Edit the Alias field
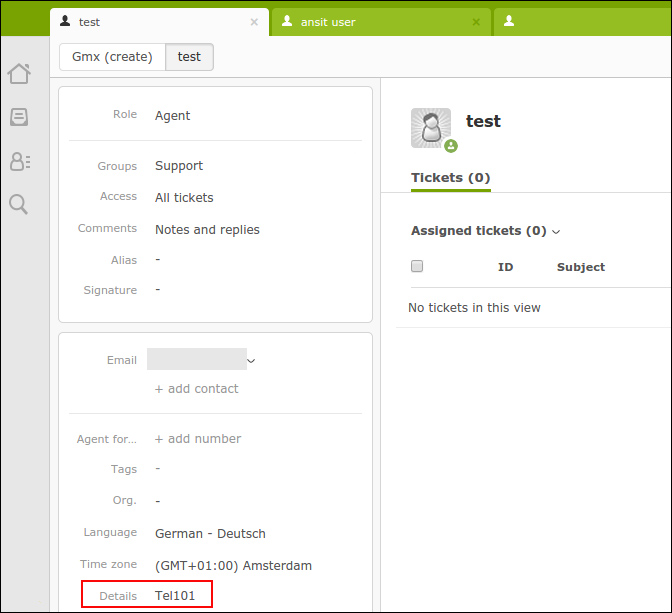This screenshot has width=672, height=613. pyautogui.click(x=158, y=260)
